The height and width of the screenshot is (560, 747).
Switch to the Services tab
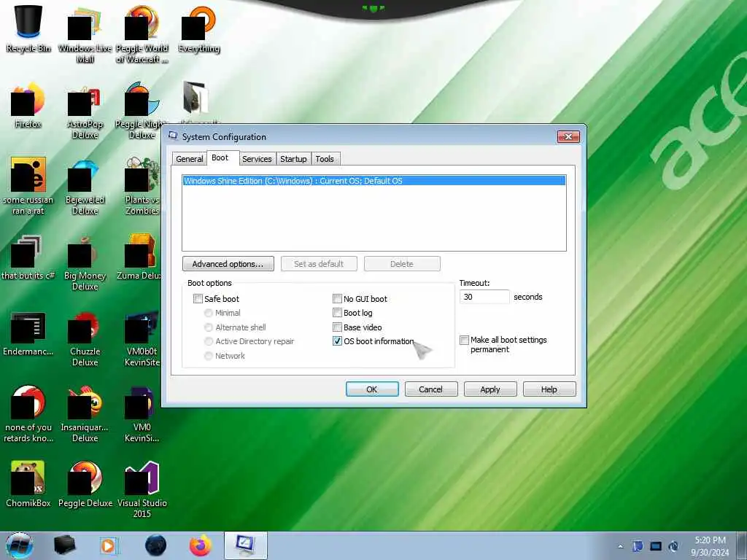pos(257,159)
